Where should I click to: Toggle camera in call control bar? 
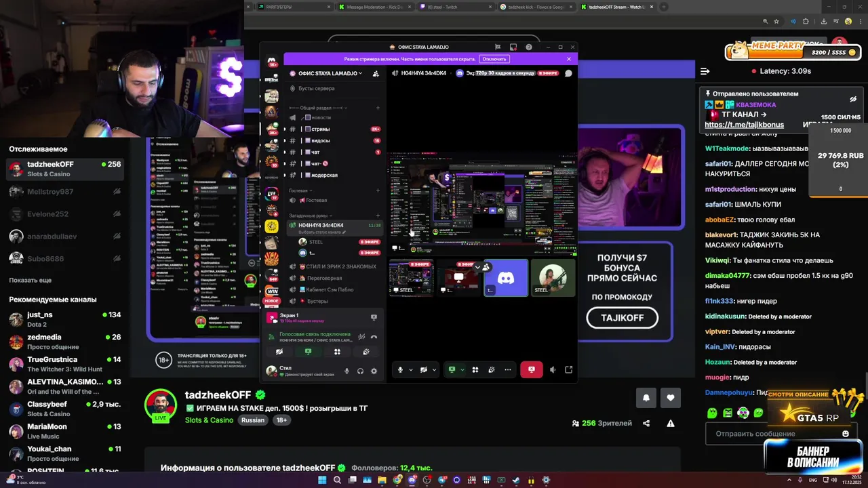click(424, 369)
